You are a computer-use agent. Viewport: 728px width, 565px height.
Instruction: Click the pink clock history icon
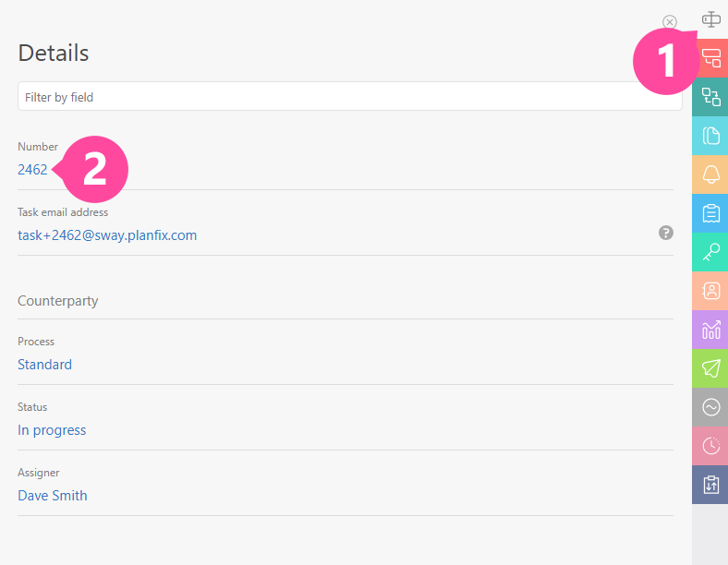710,446
